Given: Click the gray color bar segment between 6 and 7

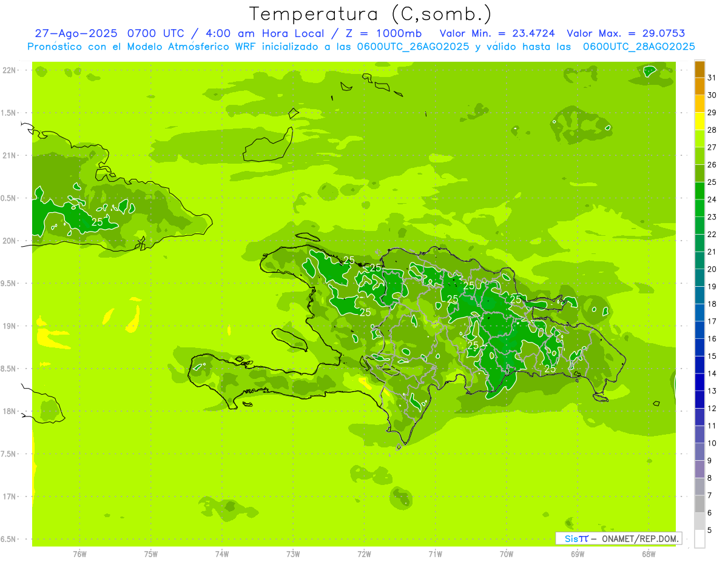Looking at the screenshot, I should 699,504.
